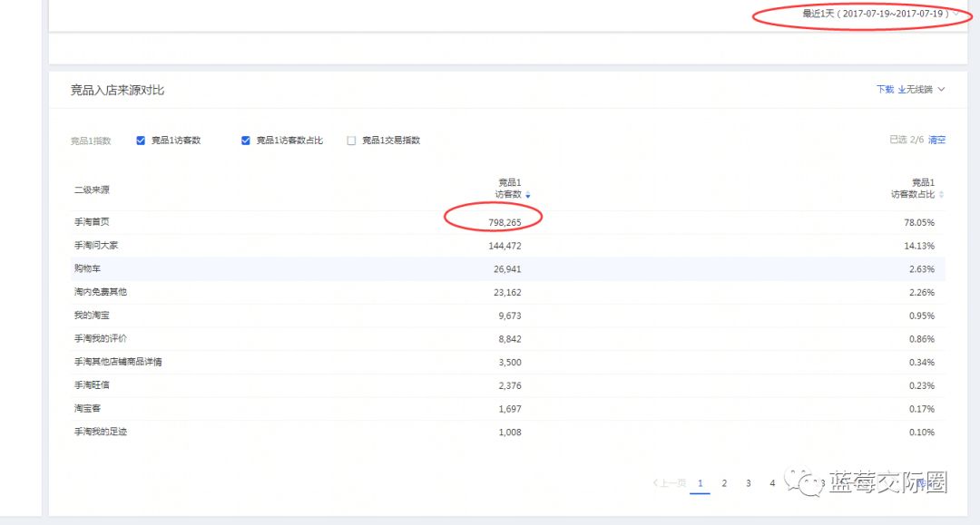980x525 pixels.
Task: Go to page 3 of results
Action: (749, 483)
